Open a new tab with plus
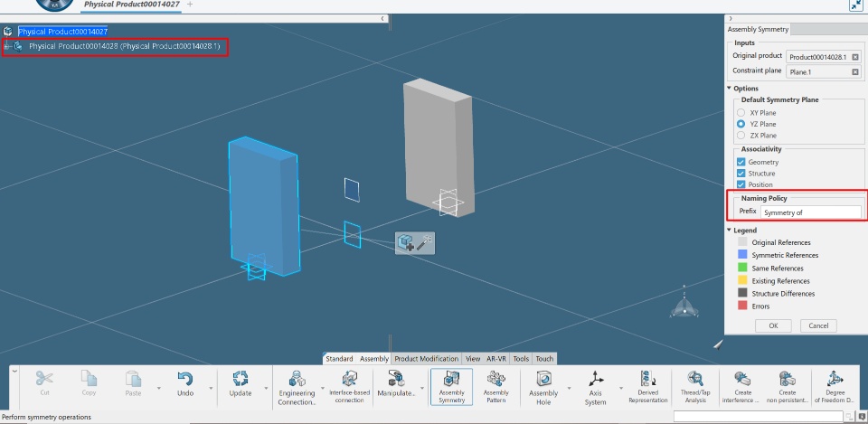The width and height of the screenshot is (868, 424). 190,5
